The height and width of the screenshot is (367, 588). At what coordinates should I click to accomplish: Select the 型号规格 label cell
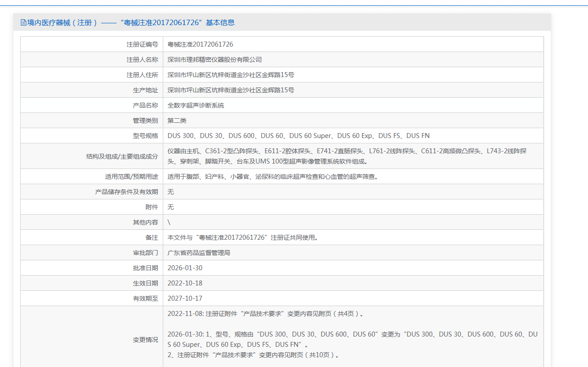click(91, 136)
